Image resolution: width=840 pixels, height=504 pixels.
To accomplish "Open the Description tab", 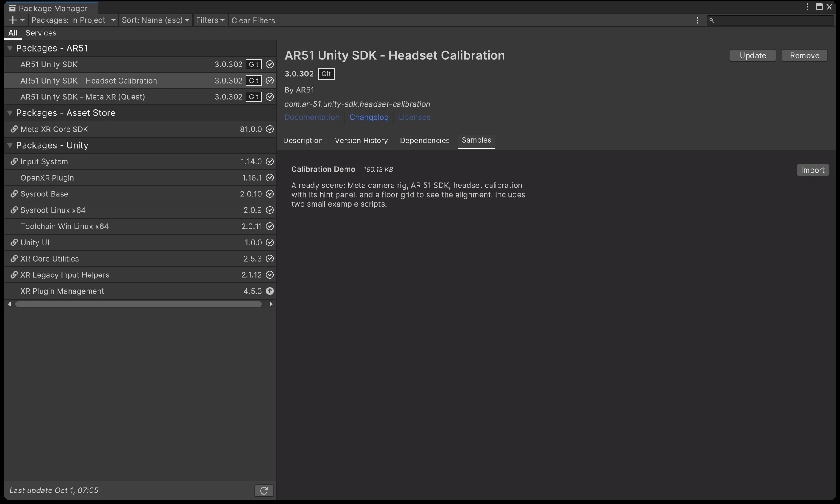I will click(x=303, y=141).
